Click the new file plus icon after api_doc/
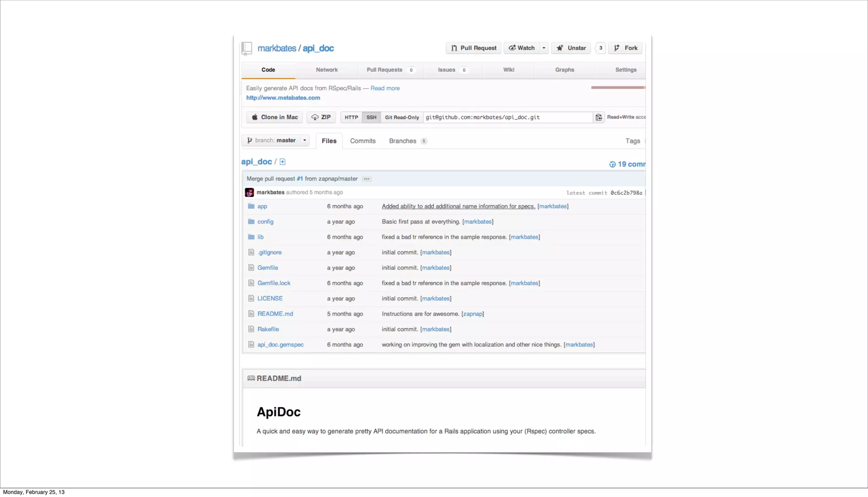Screen dimensions: 868x497 pos(283,162)
